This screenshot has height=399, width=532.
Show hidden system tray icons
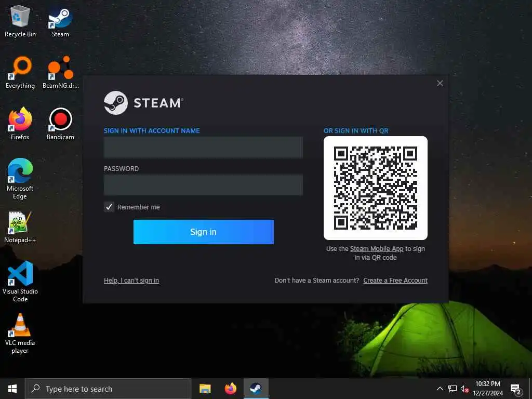[440, 389]
